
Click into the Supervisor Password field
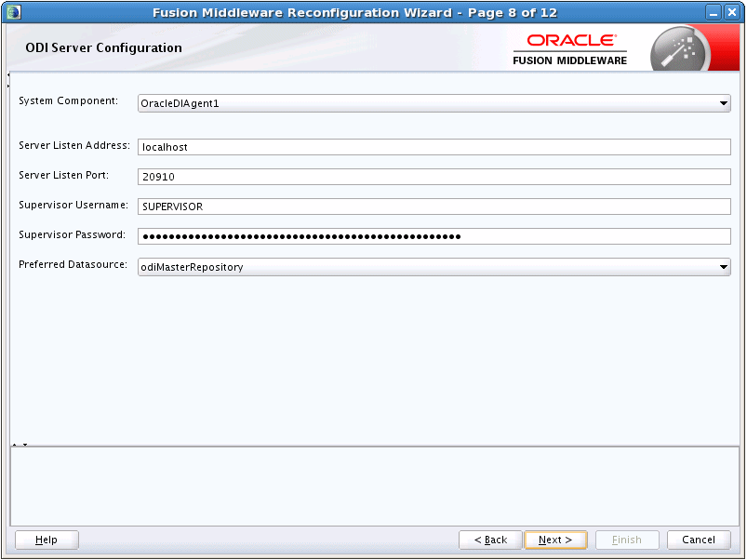tap(434, 236)
